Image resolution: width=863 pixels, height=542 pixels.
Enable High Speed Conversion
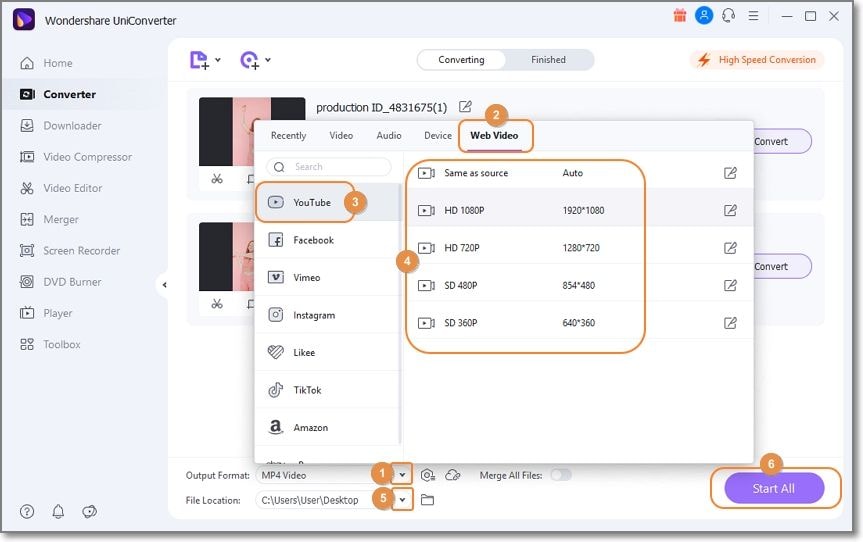(757, 60)
